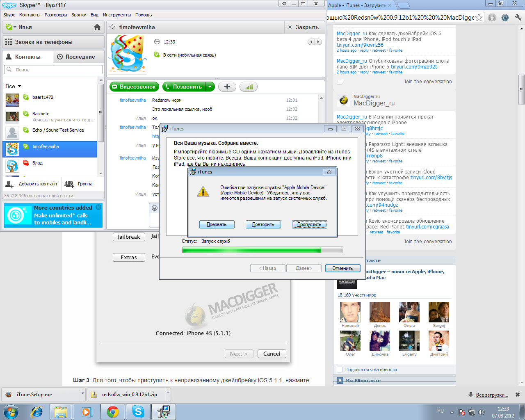This screenshot has width=525, height=420.
Task: Expand the Все contacts filter dropdown
Action: pos(19,86)
